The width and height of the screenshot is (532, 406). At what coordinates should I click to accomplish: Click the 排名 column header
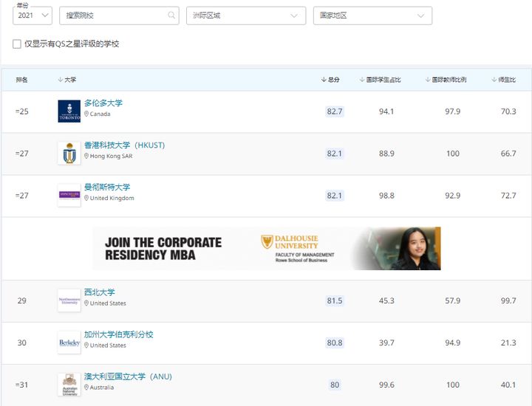coord(21,80)
